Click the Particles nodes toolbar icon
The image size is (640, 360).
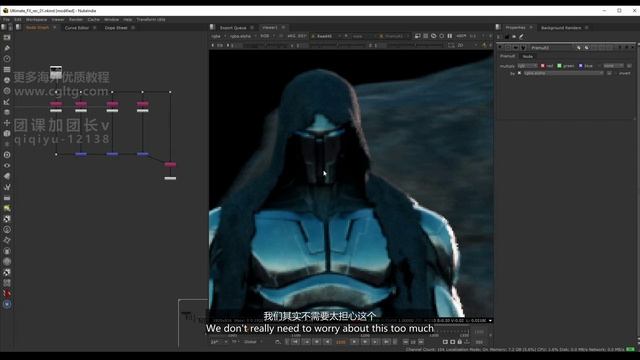point(7,144)
